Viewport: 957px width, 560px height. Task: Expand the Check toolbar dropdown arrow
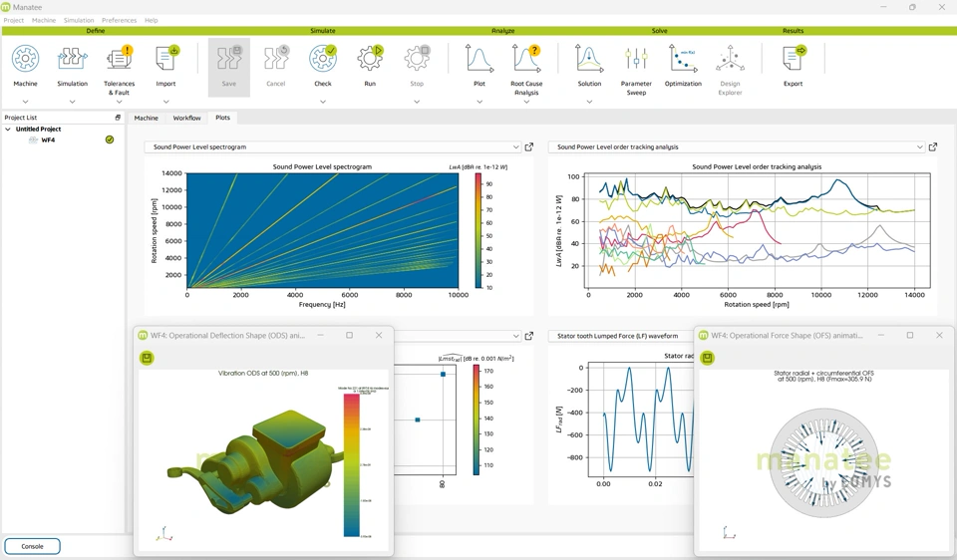(323, 102)
